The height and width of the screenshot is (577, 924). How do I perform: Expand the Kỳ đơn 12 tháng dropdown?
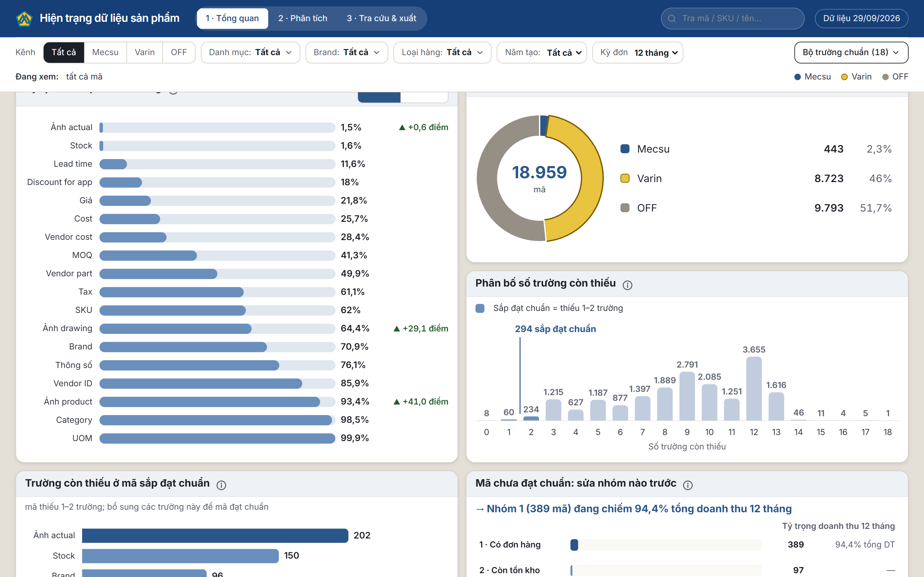pos(637,52)
